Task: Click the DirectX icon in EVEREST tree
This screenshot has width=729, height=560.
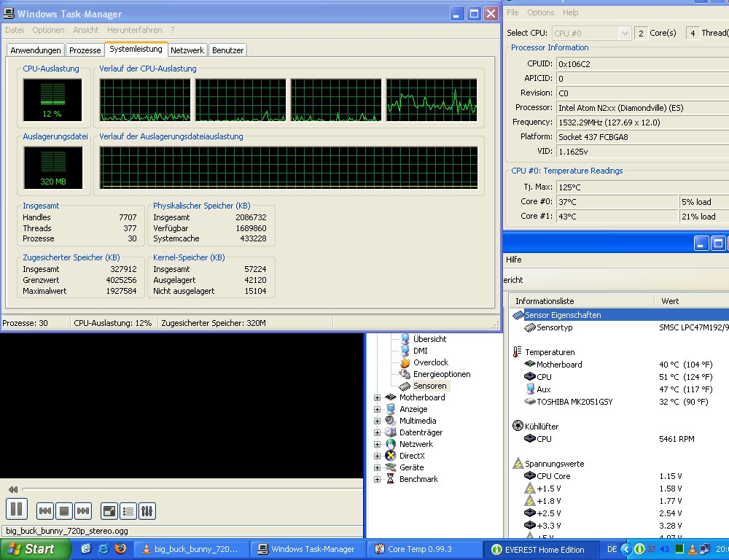Action: [x=391, y=456]
